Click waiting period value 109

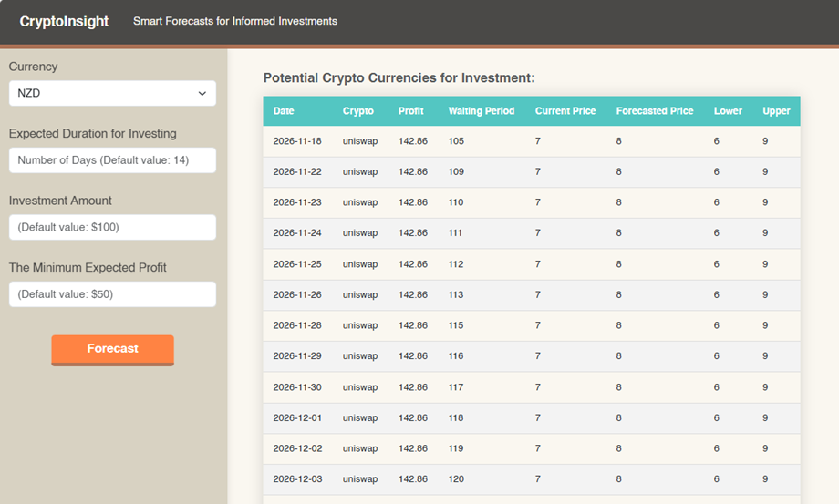[x=456, y=171]
